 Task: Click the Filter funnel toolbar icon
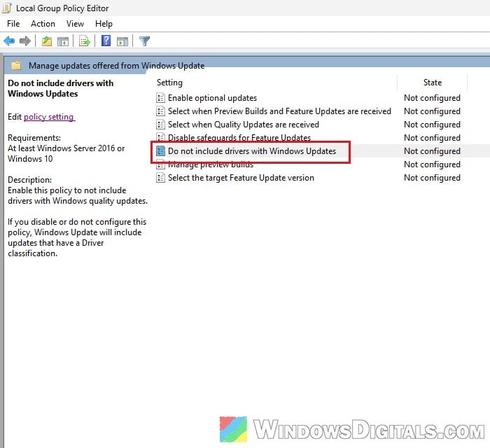(x=144, y=41)
